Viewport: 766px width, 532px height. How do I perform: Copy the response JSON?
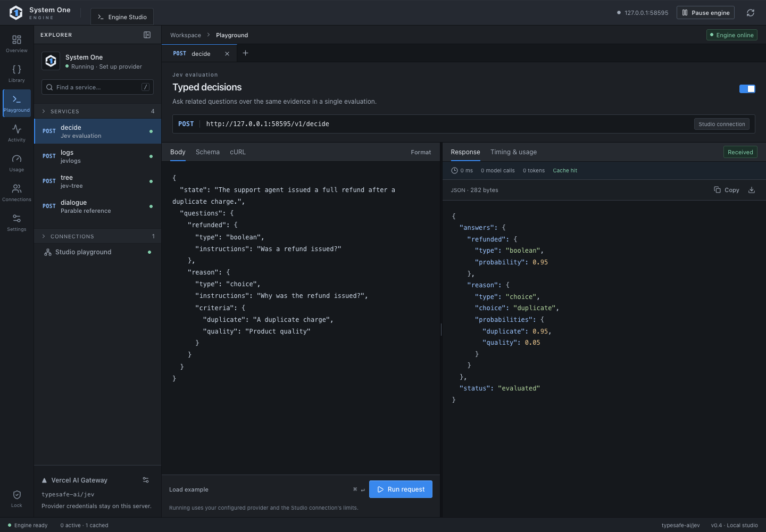click(x=727, y=190)
